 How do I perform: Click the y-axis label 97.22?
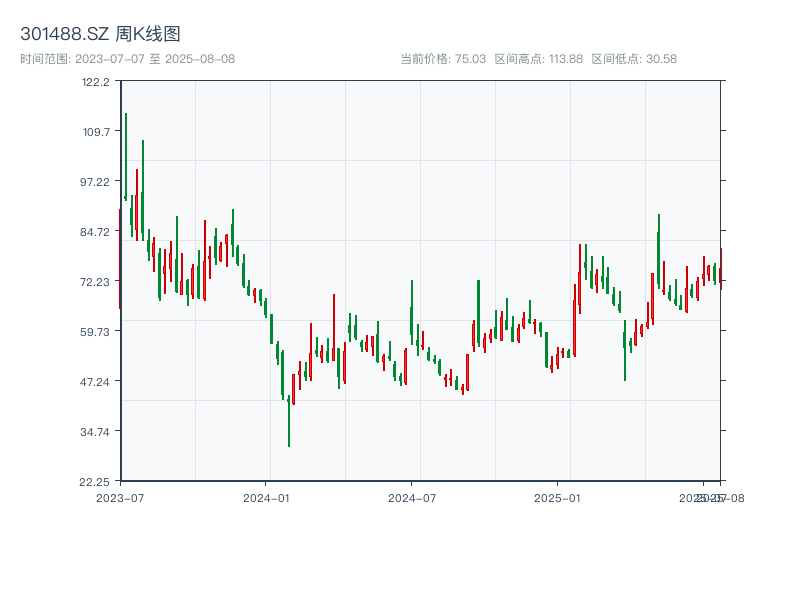click(95, 182)
